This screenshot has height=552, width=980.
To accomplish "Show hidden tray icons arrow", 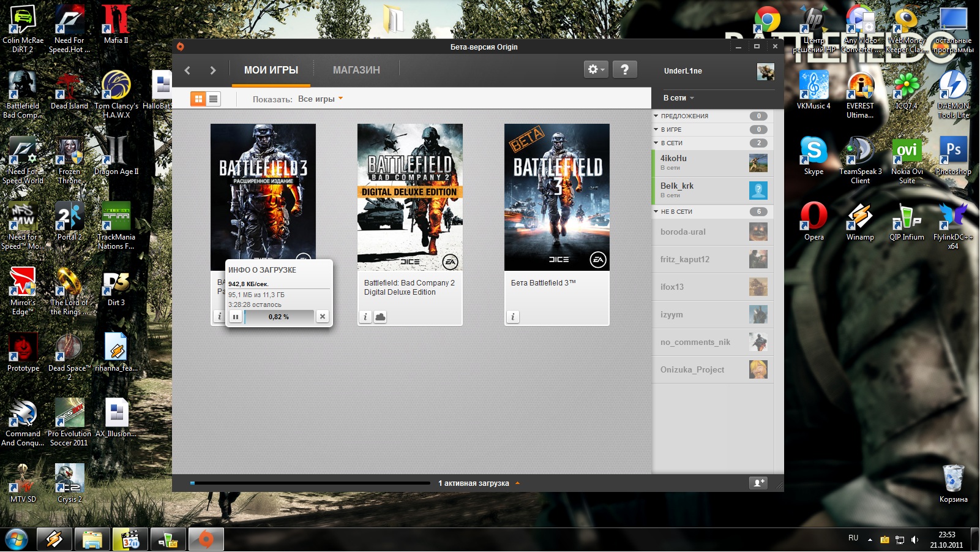I will point(870,540).
